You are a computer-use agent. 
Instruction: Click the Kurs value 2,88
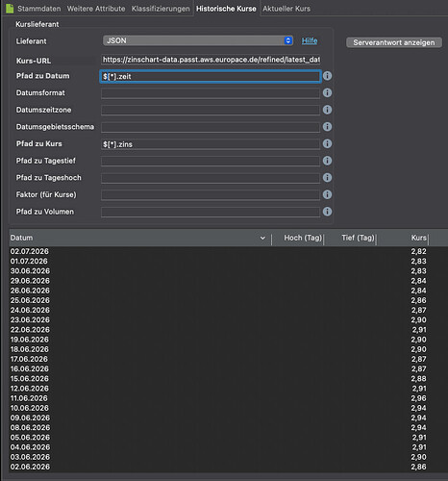tap(419, 379)
